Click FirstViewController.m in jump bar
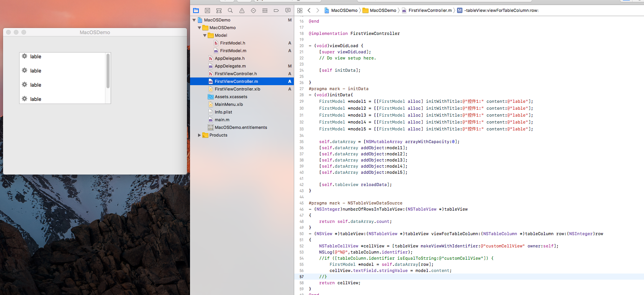This screenshot has width=644, height=295. pos(427,10)
